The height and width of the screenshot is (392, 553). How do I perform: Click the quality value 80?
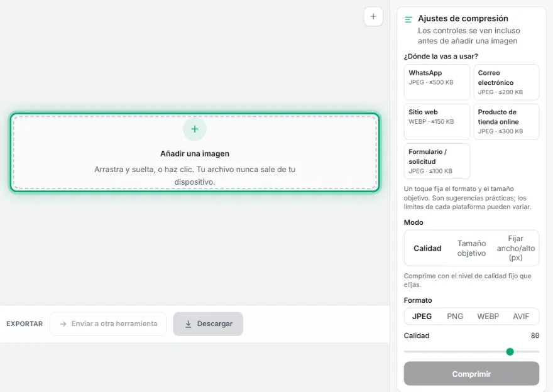[535, 335]
